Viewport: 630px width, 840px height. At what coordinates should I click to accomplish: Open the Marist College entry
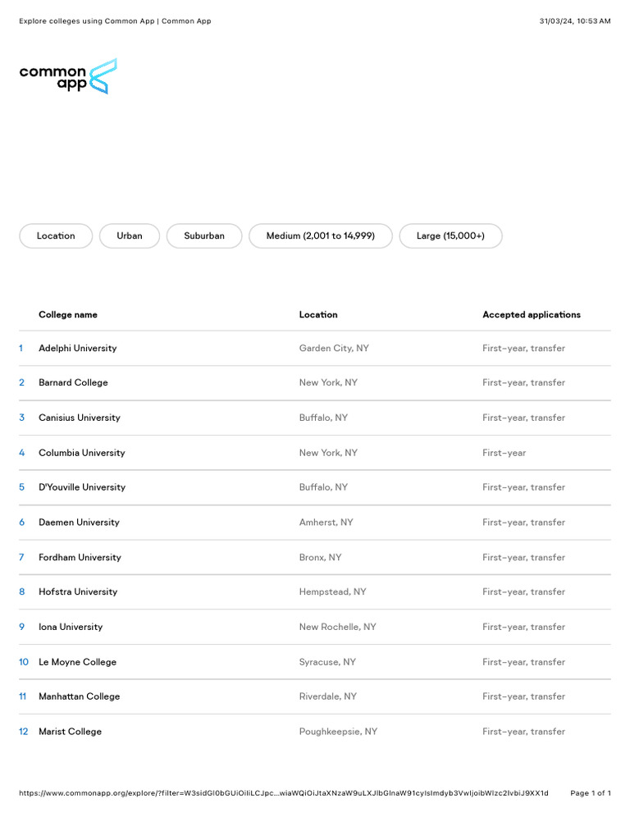(x=70, y=732)
